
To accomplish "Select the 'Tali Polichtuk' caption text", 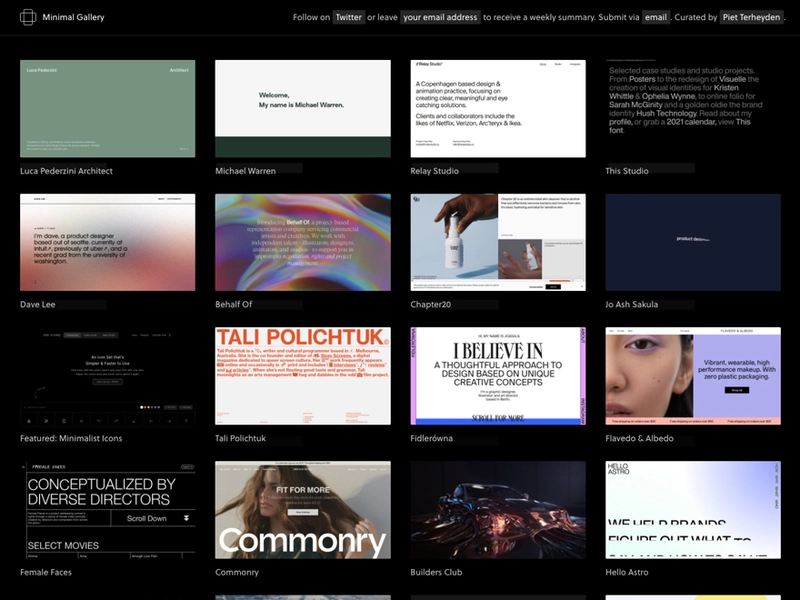I will point(240,438).
